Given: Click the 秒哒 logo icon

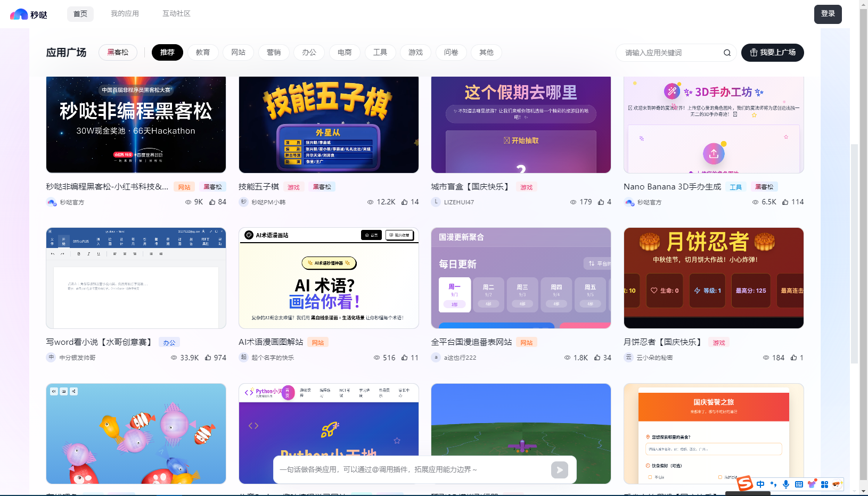Looking at the screenshot, I should pyautogui.click(x=19, y=14).
